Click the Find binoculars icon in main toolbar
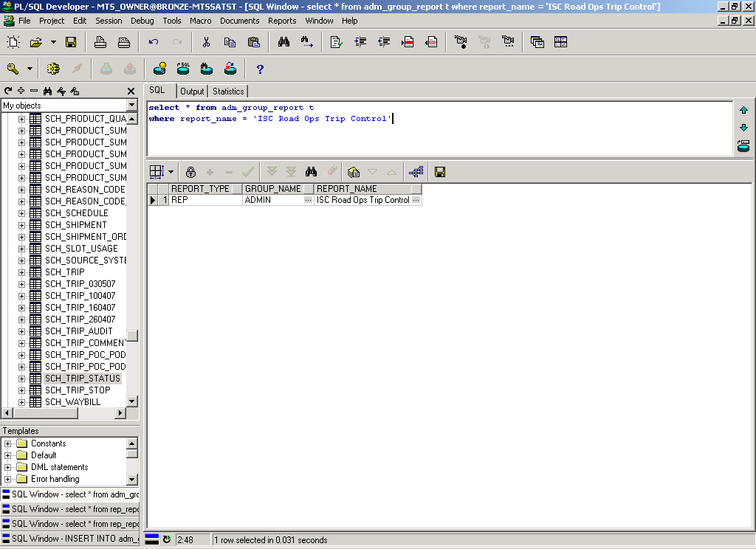The image size is (756, 549). coord(284,42)
